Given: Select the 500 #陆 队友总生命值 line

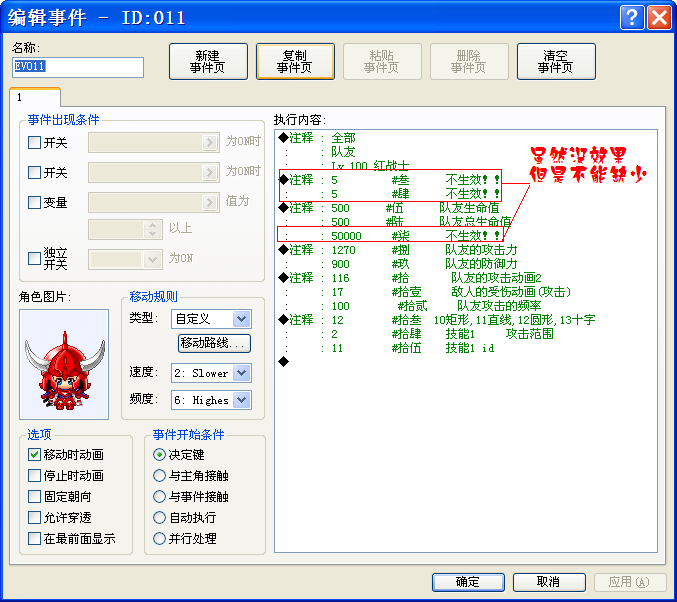Looking at the screenshot, I should pos(466,222).
